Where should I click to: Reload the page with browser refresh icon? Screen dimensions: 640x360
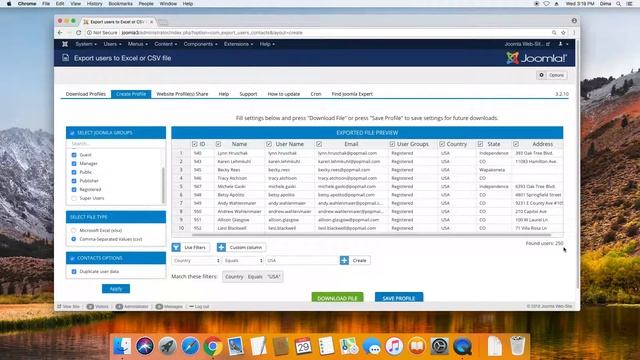pyautogui.click(x=78, y=33)
